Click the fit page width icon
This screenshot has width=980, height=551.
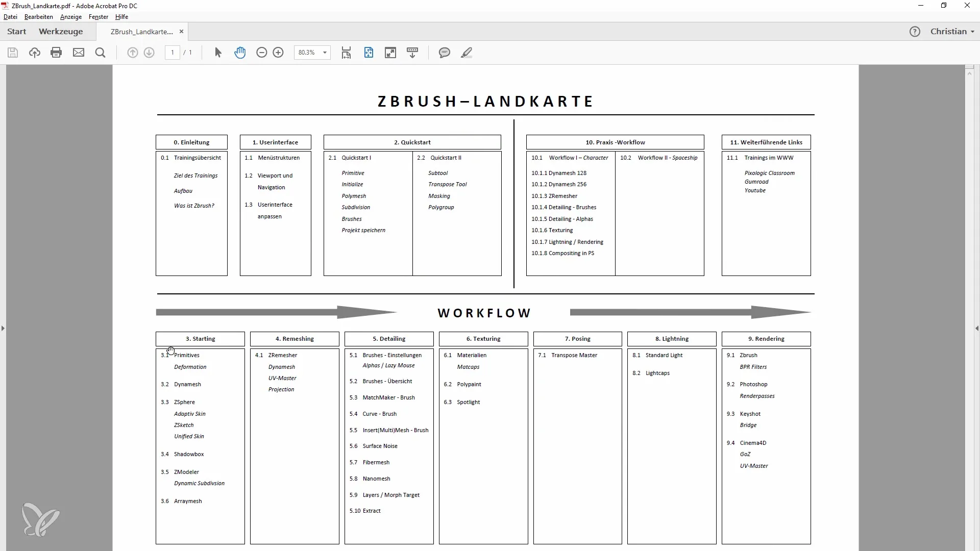[347, 53]
